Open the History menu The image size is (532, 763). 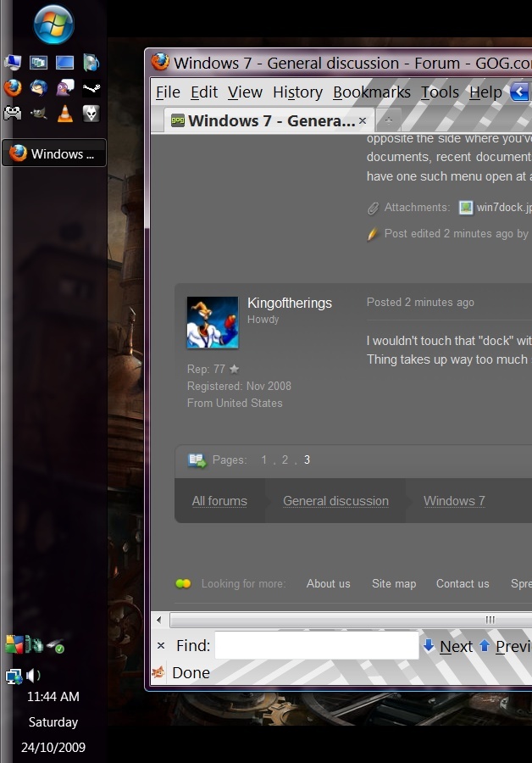pyautogui.click(x=297, y=92)
